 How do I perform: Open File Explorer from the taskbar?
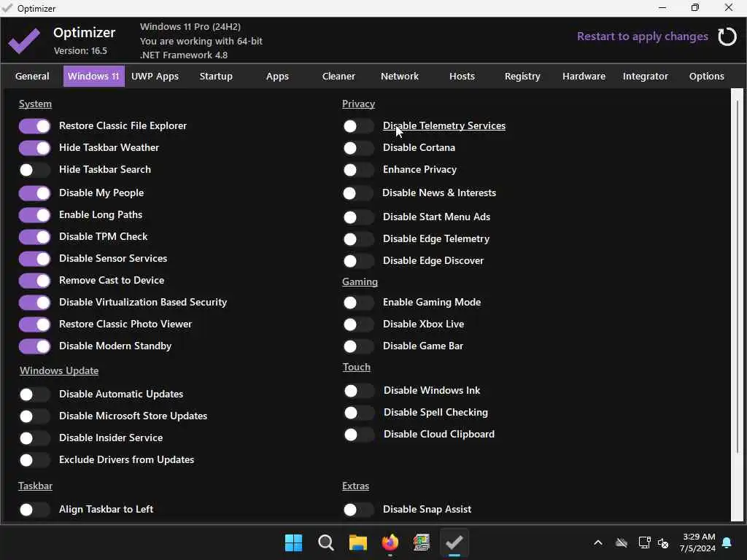coord(357,542)
